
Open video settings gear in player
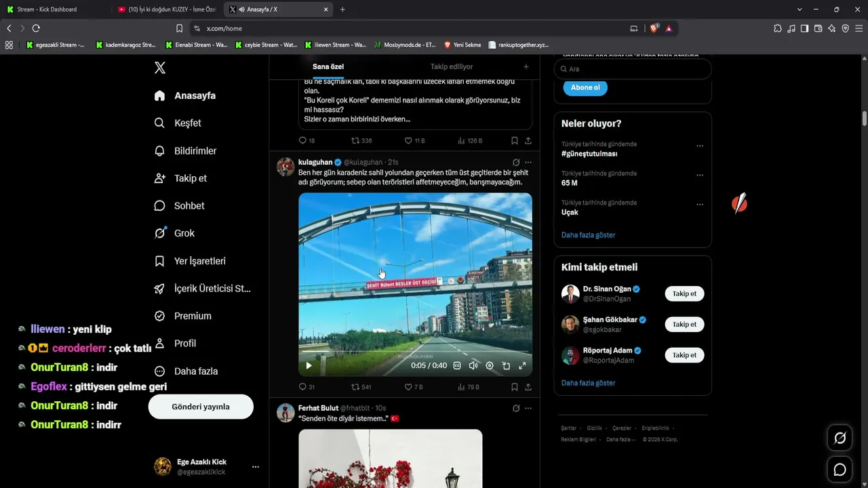click(x=490, y=366)
